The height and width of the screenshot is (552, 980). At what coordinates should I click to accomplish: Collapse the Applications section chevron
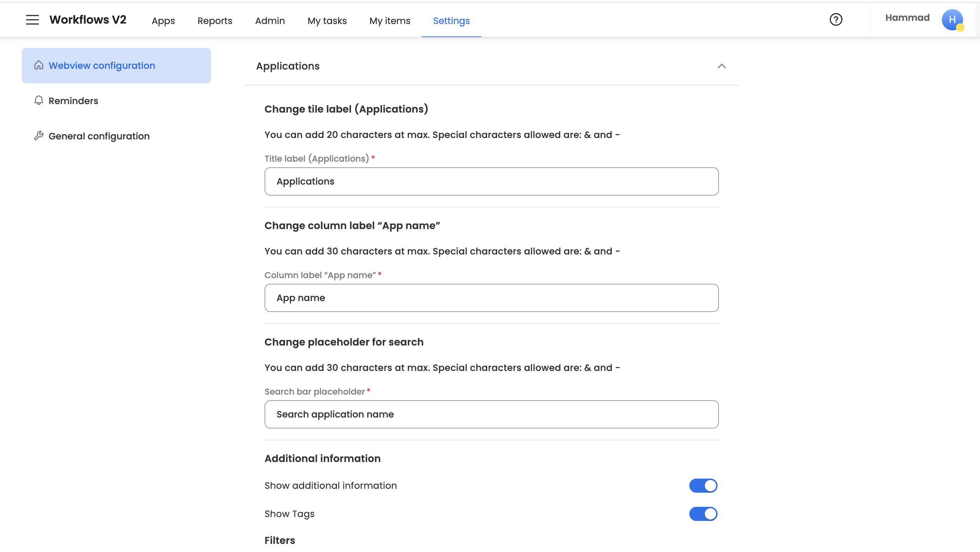(x=721, y=66)
